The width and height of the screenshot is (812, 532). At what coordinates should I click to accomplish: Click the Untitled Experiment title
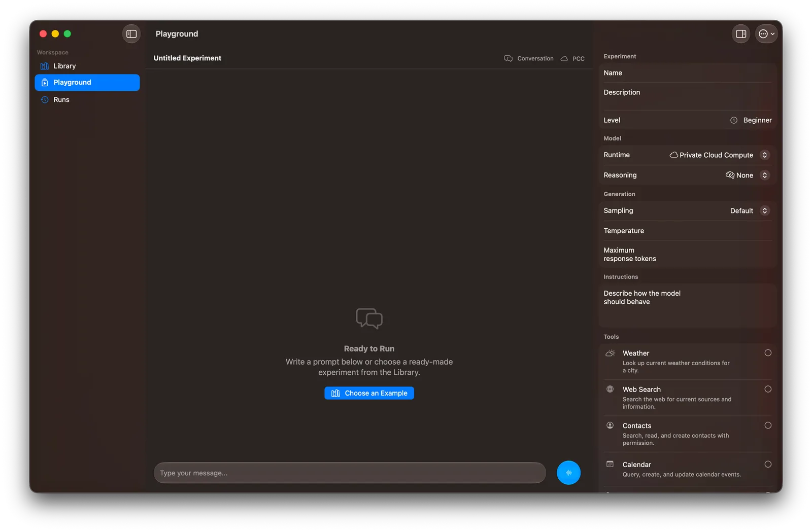[x=187, y=58]
